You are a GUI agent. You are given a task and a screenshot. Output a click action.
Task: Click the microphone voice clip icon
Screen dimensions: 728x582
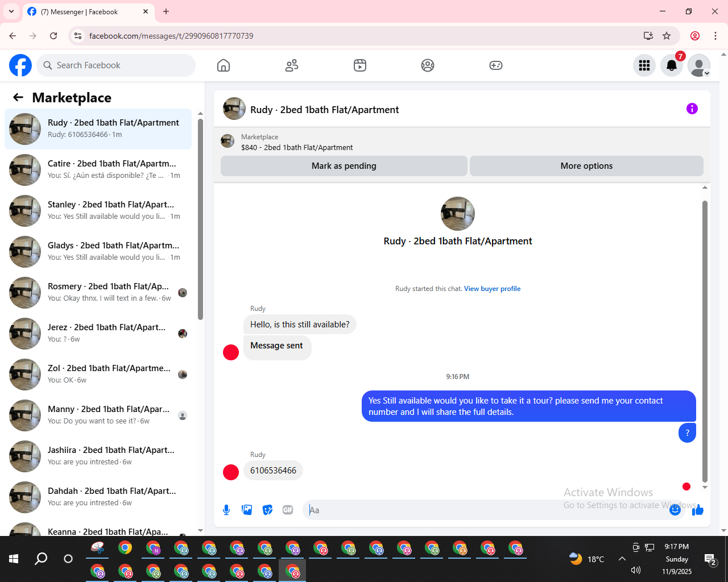(226, 510)
